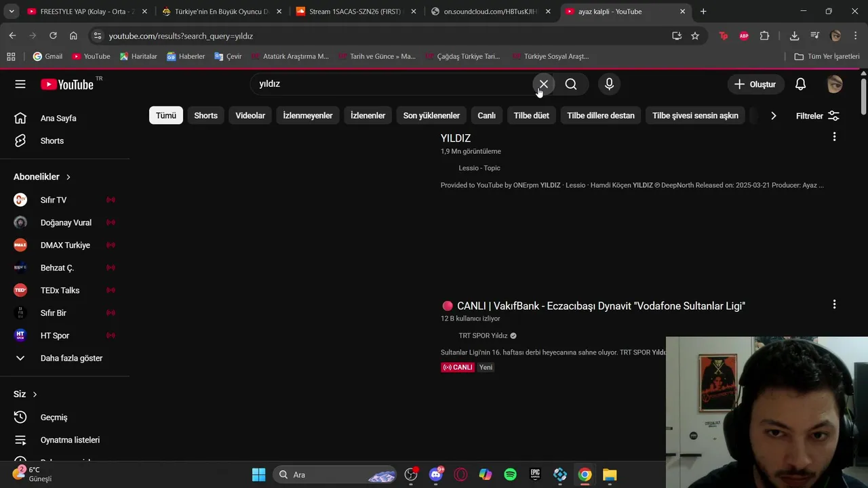Image resolution: width=868 pixels, height=488 pixels.
Task: Open the Haritalar bookmark
Action: click(138, 56)
